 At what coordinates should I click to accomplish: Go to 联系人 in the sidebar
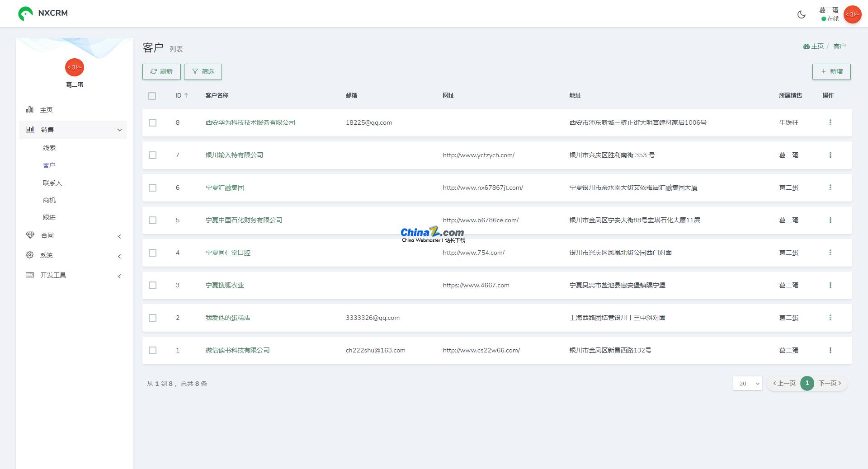pos(52,183)
